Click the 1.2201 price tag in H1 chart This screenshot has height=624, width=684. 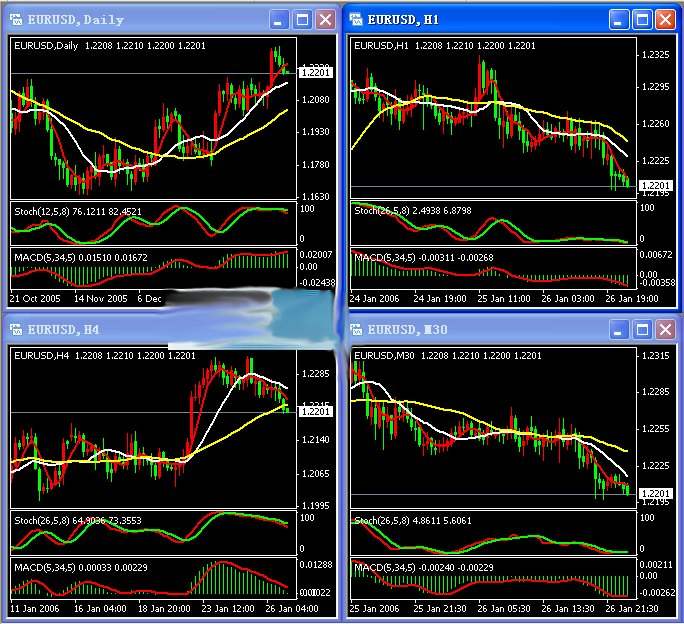coord(656,185)
